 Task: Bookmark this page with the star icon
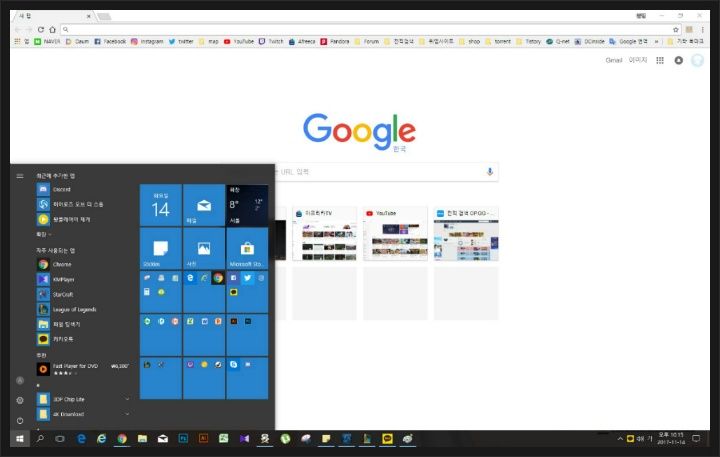(675, 29)
